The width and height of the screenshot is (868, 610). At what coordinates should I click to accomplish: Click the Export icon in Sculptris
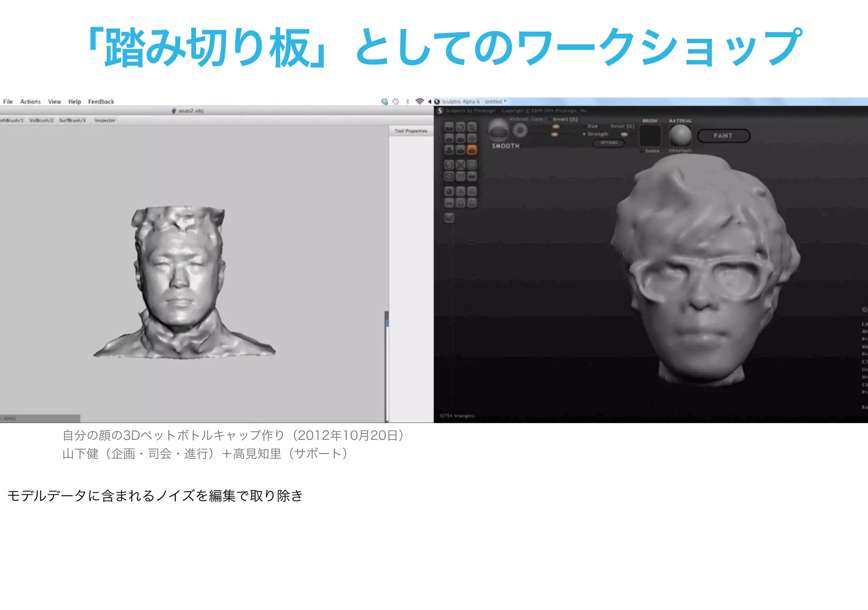[x=472, y=191]
